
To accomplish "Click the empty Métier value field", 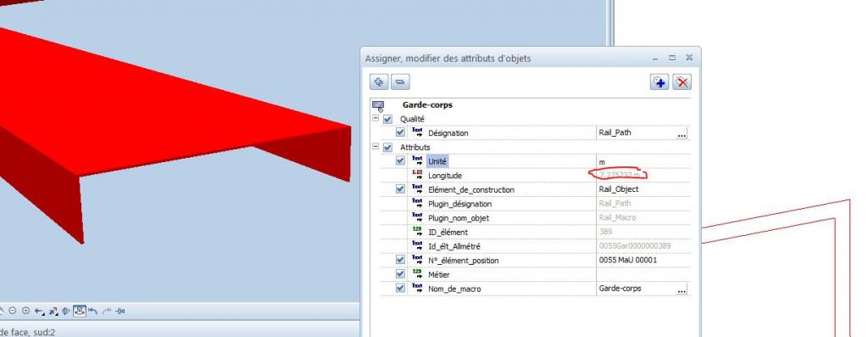I will pyautogui.click(x=643, y=274).
